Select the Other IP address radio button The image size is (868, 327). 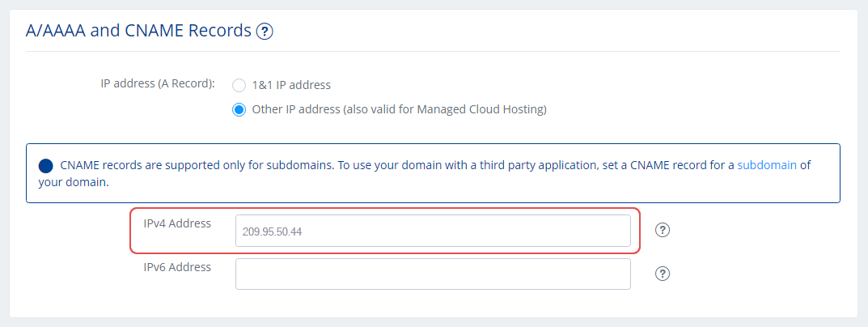point(239,110)
